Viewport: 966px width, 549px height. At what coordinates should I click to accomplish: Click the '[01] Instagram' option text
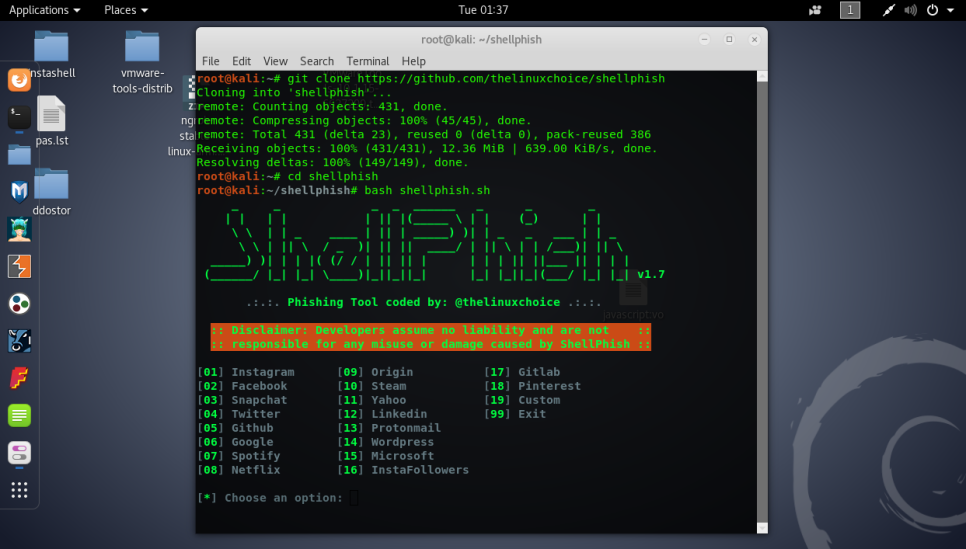tap(246, 372)
